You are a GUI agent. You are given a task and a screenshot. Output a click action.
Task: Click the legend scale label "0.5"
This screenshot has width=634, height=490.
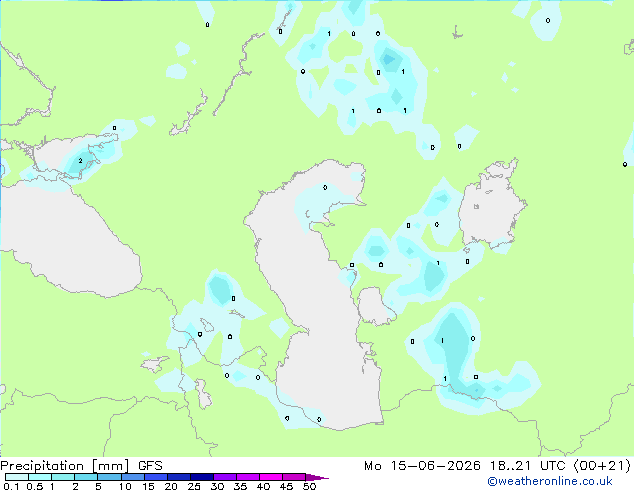34,486
